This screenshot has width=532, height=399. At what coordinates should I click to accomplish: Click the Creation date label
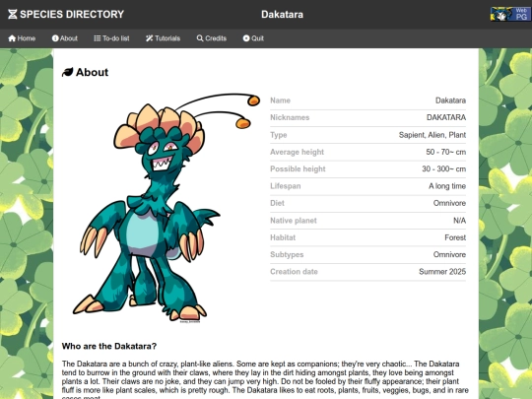(x=294, y=272)
